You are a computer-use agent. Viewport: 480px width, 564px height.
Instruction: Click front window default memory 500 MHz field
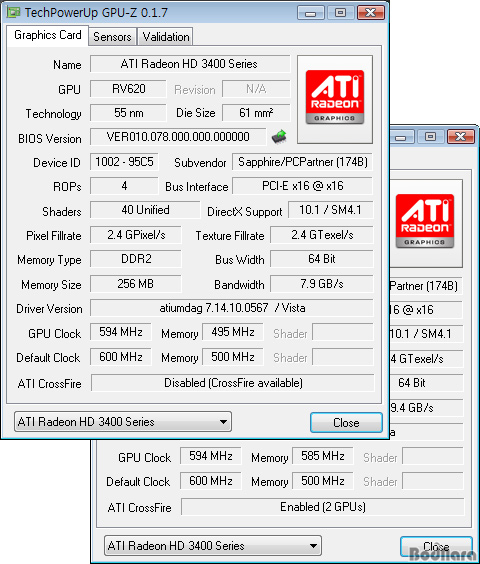coord(233,357)
